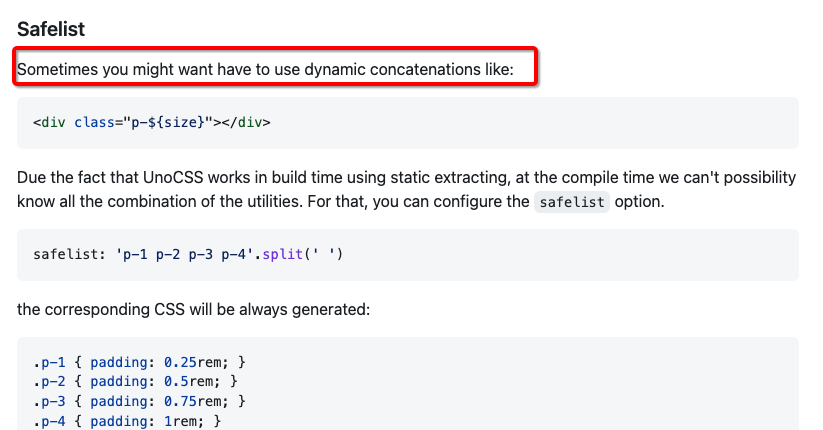Click the .p-3 selector in the CSS output
The image size is (823, 430).
tap(46, 401)
